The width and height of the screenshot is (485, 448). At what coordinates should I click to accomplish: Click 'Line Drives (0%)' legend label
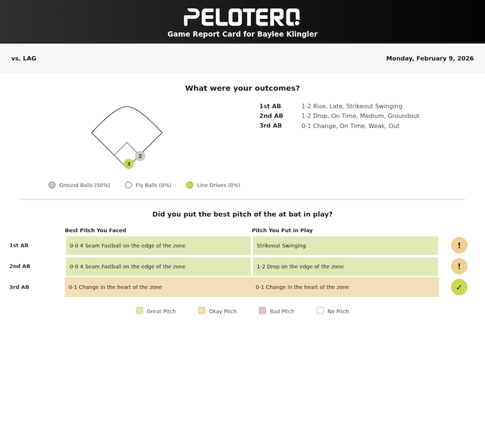pos(218,185)
